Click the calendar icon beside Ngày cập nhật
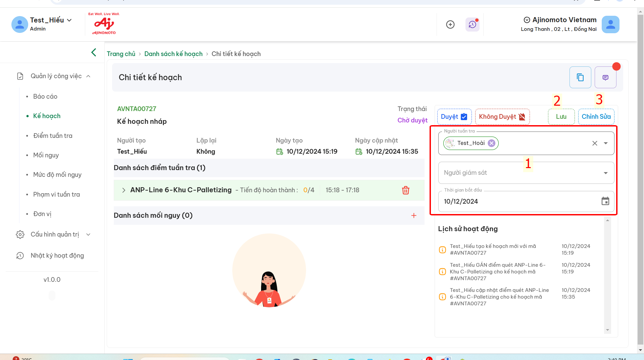Viewport: 644px width, 360px height. [359, 152]
